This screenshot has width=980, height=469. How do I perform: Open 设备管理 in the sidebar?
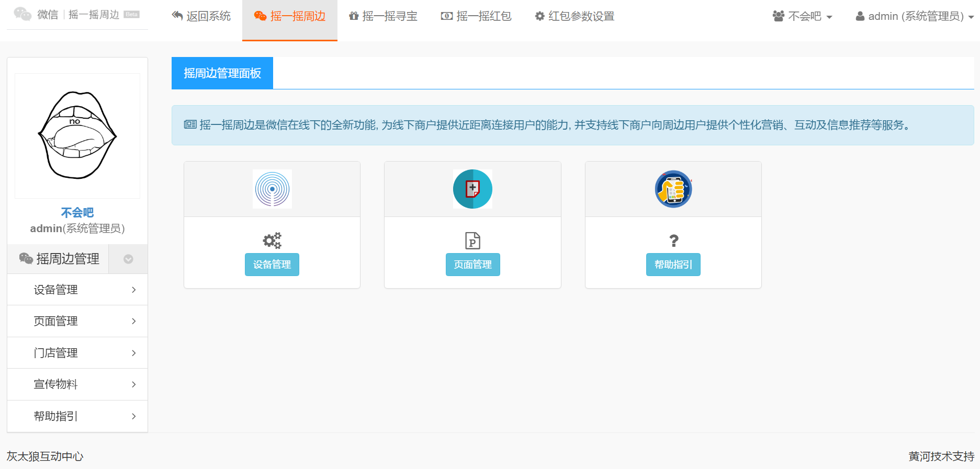pos(77,290)
